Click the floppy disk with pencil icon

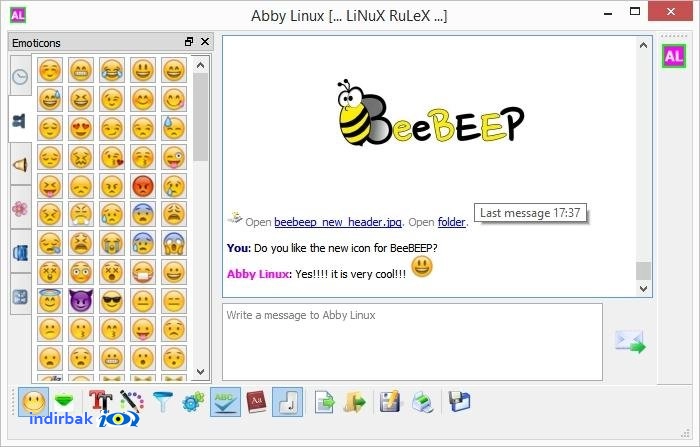pyautogui.click(x=391, y=402)
